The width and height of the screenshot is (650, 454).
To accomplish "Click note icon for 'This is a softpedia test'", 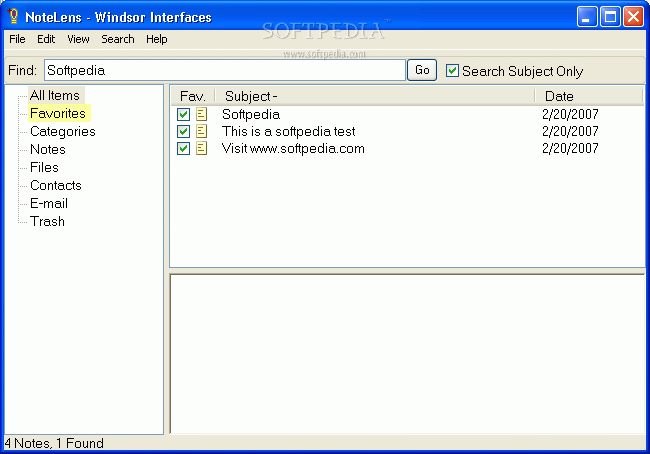I will pyautogui.click(x=201, y=131).
